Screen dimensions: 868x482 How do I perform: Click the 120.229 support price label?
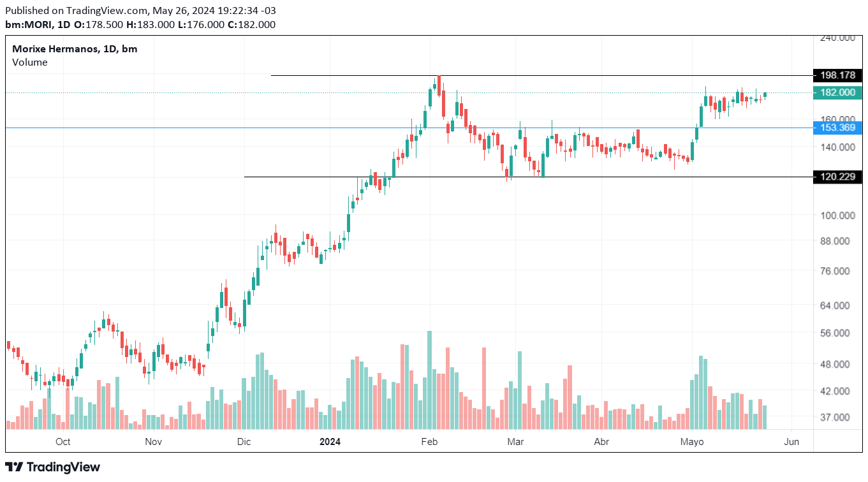pyautogui.click(x=838, y=177)
